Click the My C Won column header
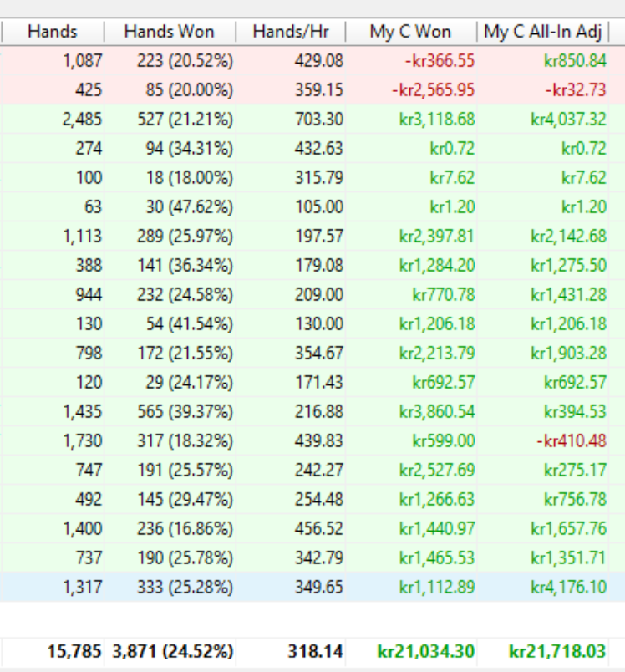Screen dimensions: 625x672 409,33
